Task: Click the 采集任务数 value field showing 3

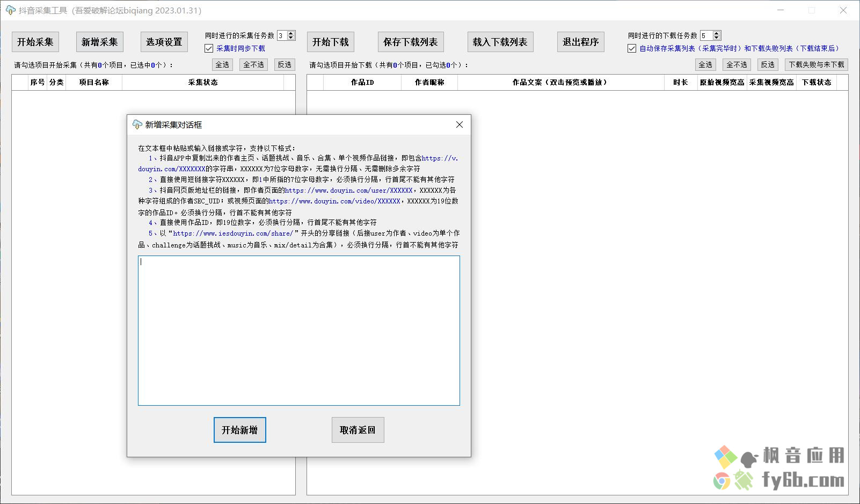Action: pyautogui.click(x=282, y=35)
